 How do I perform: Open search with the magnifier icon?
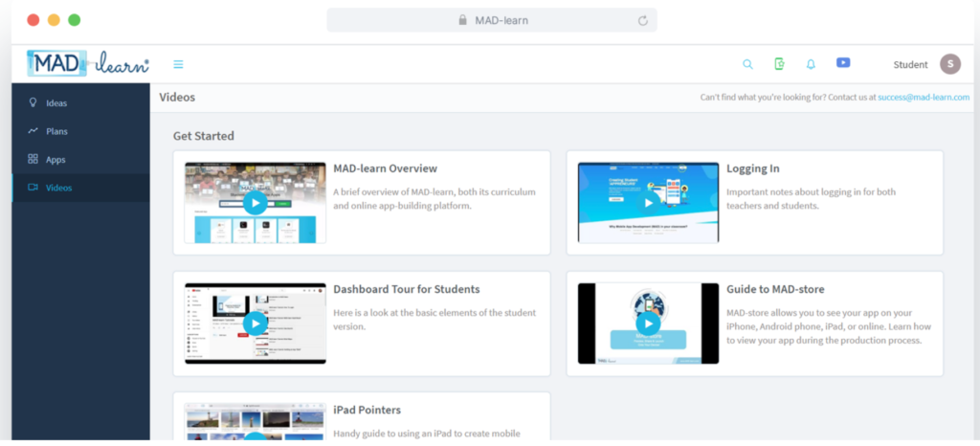pyautogui.click(x=747, y=64)
